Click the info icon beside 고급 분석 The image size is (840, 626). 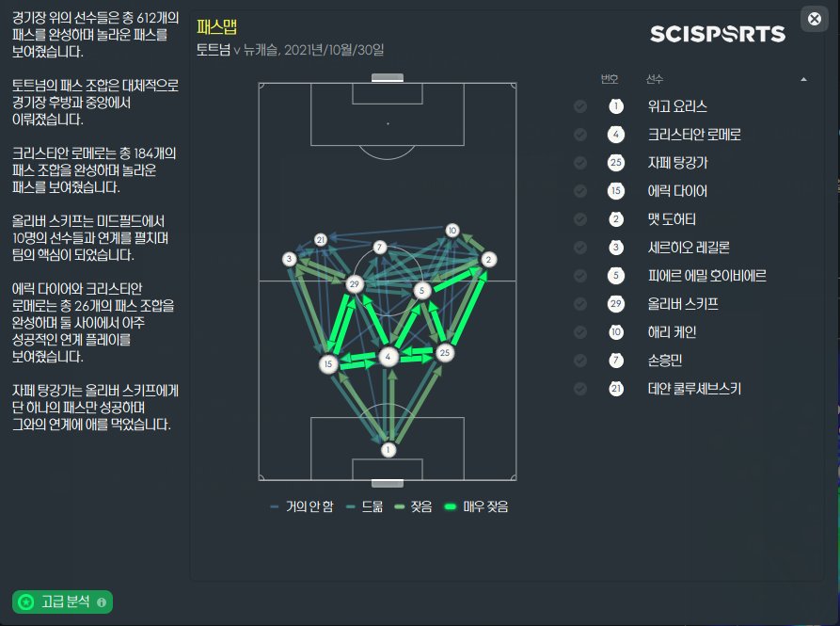pyautogui.click(x=102, y=602)
